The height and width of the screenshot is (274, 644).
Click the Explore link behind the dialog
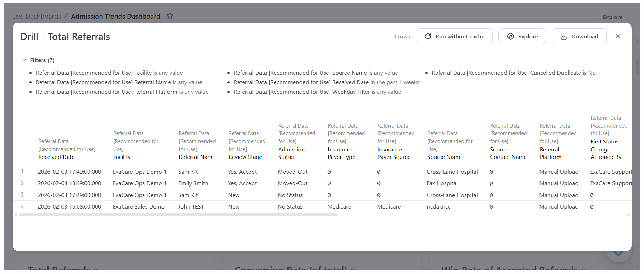612,17
